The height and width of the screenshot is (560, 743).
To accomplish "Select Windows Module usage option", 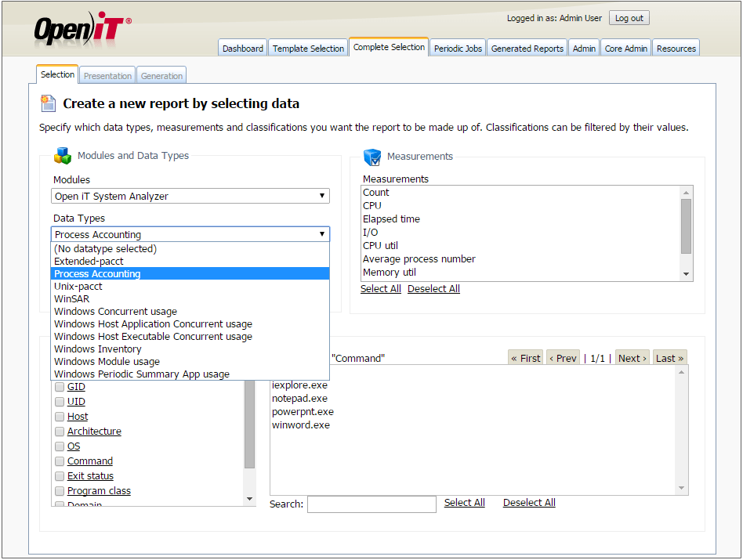I will coord(190,362).
